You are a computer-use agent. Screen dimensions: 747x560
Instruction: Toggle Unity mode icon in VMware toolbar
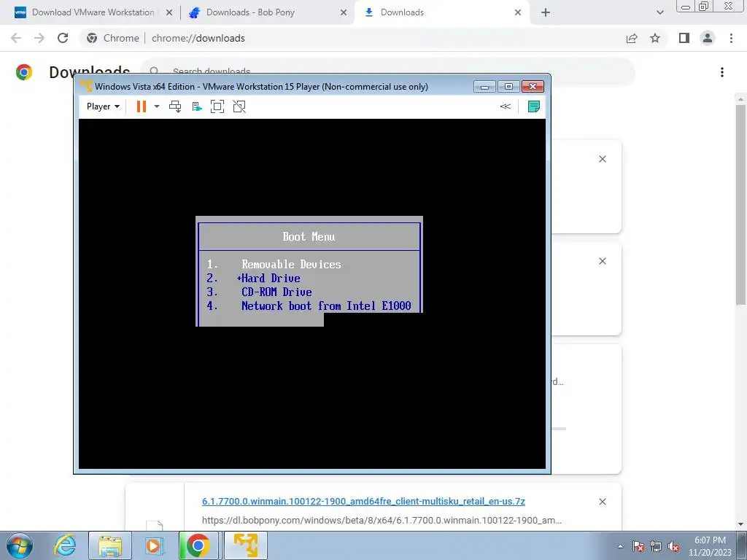coord(239,106)
